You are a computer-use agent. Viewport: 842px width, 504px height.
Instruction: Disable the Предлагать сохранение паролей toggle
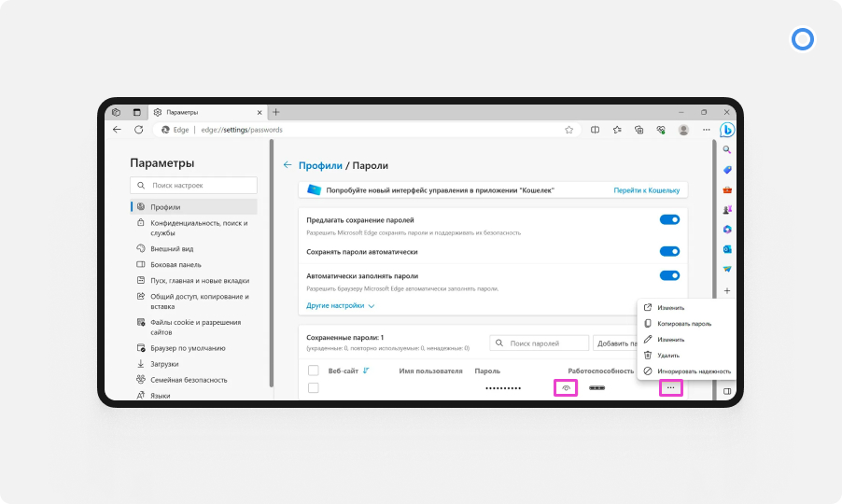(669, 220)
